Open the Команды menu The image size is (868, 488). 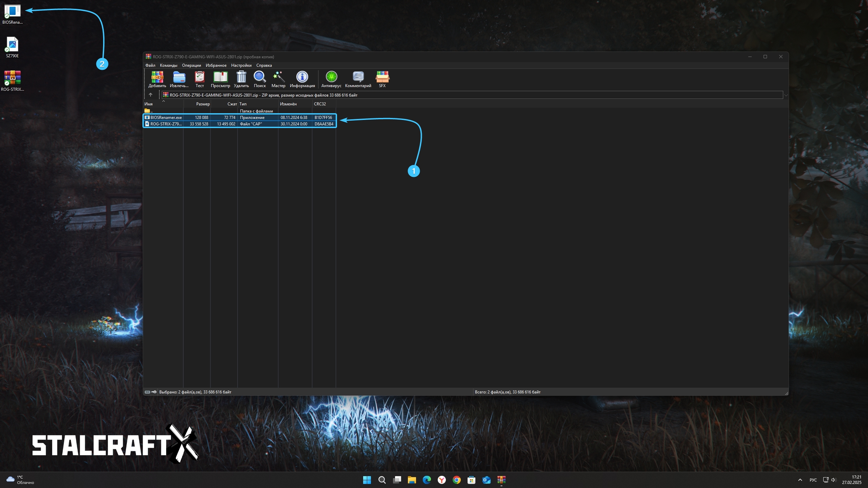point(169,65)
